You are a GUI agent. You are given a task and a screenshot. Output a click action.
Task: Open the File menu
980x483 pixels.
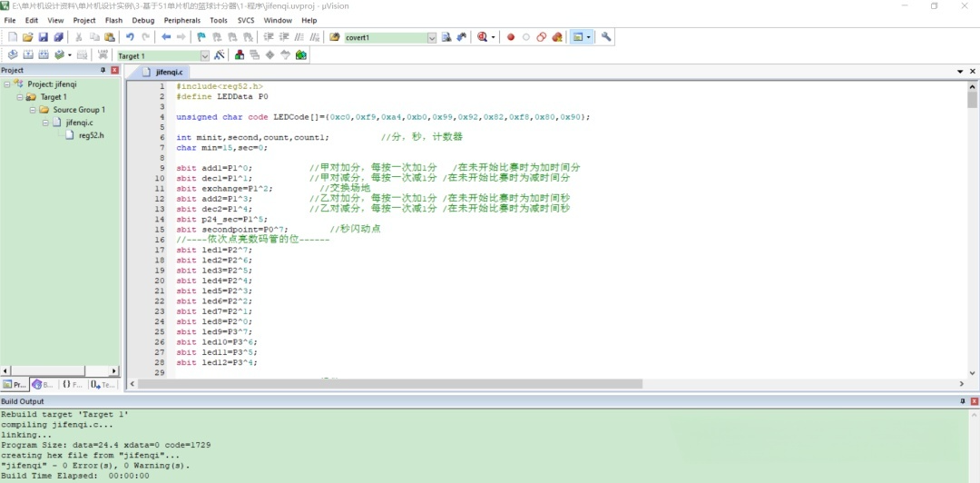(10, 20)
